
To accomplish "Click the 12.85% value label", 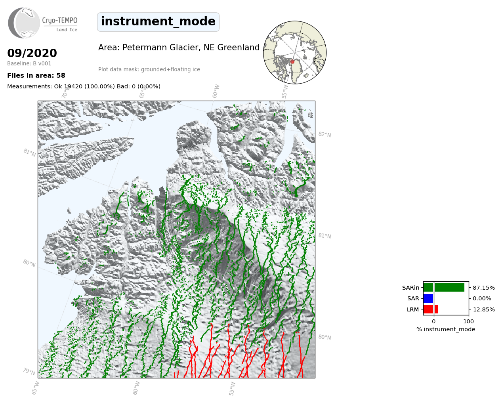I will [x=483, y=309].
